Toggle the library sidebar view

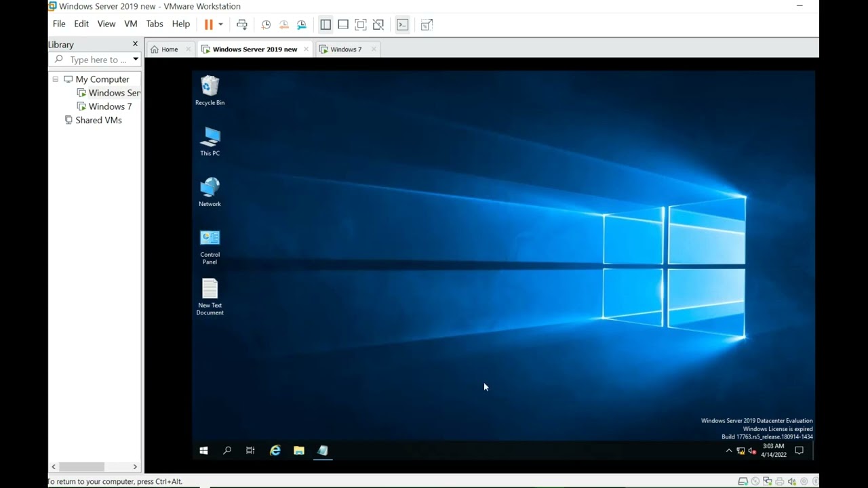pos(325,24)
